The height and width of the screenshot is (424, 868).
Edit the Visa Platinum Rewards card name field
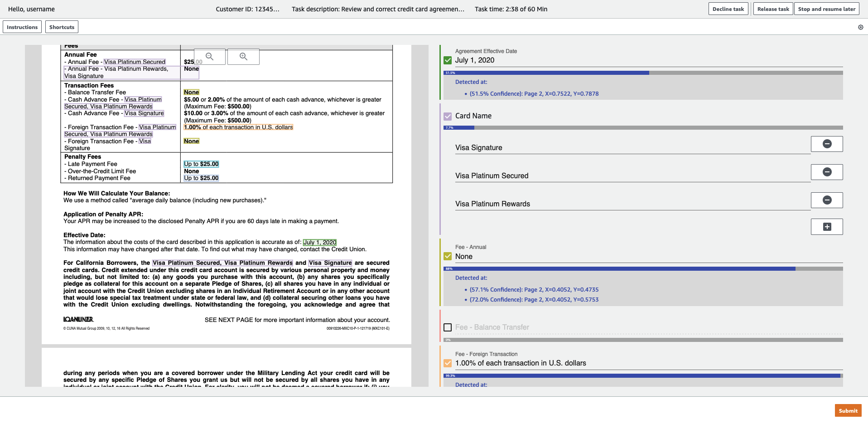632,204
